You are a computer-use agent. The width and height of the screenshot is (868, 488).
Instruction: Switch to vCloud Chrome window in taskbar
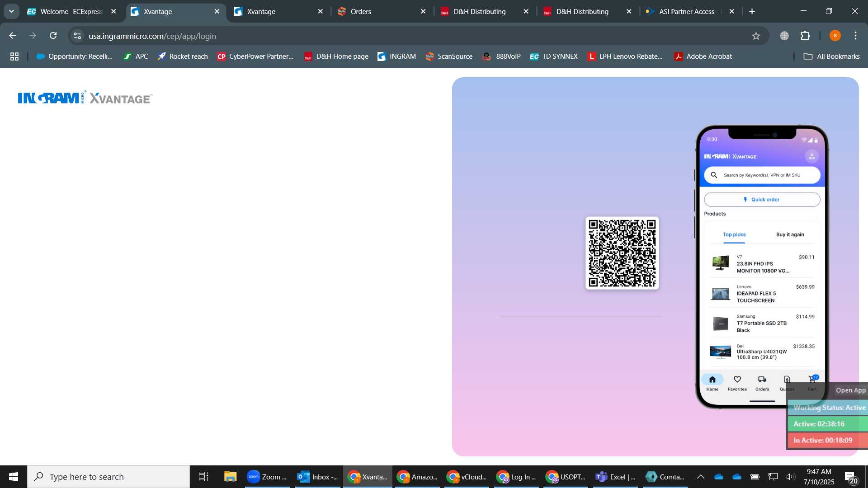(x=467, y=477)
